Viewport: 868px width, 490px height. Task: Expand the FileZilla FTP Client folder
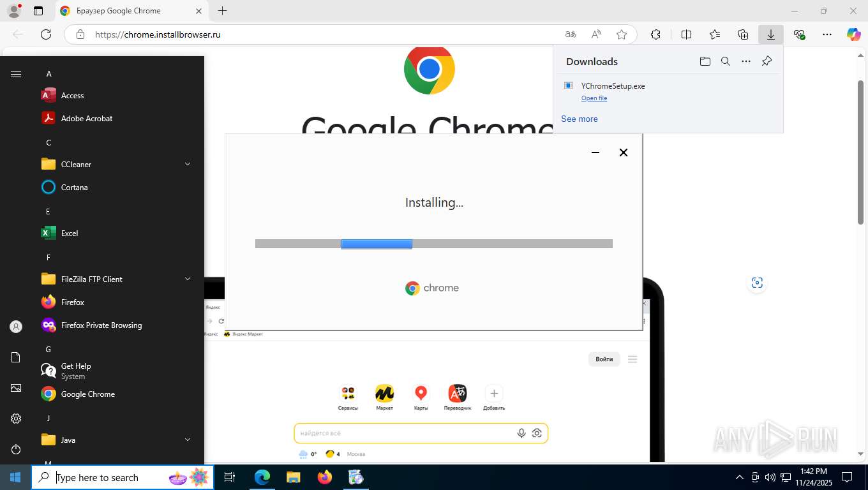pos(115,279)
